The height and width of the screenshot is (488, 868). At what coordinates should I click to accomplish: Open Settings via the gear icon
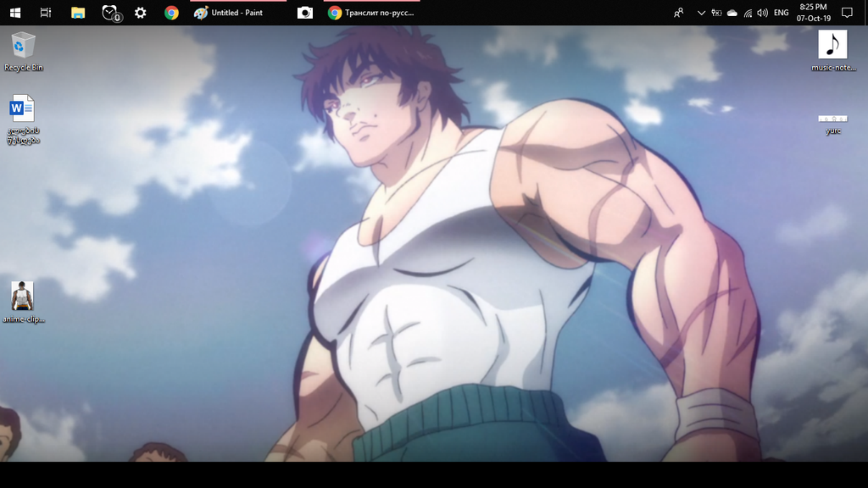[x=141, y=13]
